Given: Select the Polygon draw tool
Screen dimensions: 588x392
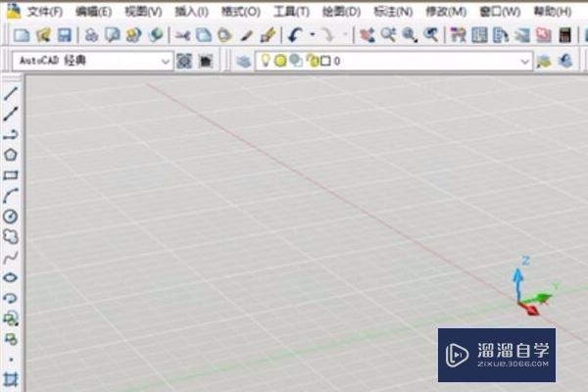Looking at the screenshot, I should tap(11, 155).
